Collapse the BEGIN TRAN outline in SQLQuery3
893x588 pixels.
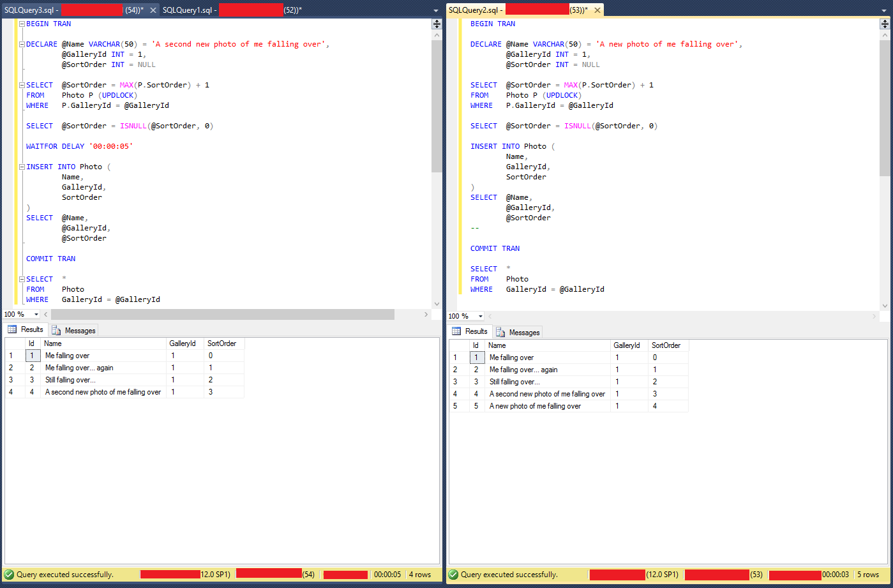(22, 24)
